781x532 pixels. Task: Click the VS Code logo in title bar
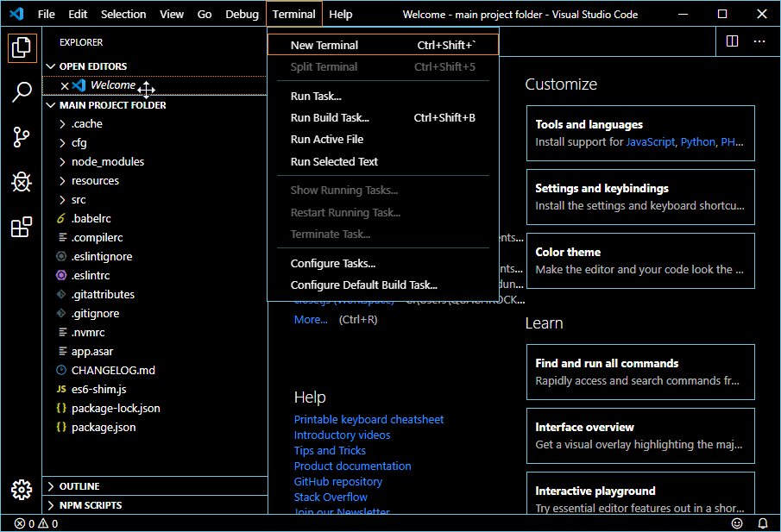(x=16, y=14)
